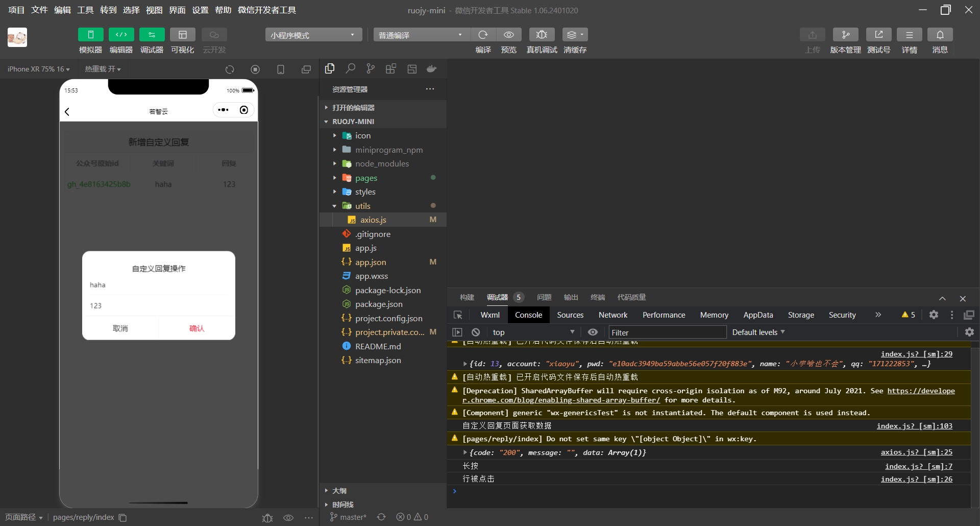The width and height of the screenshot is (980, 526).
Task: Switch to the Network tab
Action: (x=613, y=315)
